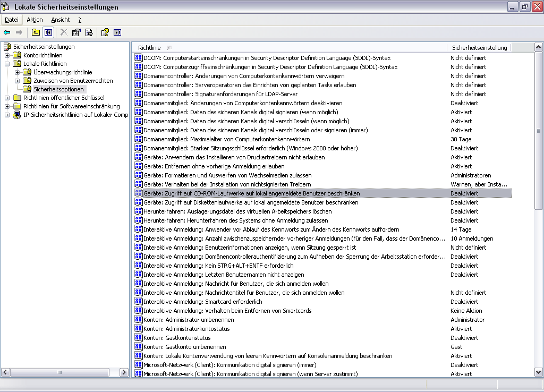The image size is (544, 392).
Task: Expand the Überwachungsrichtlinie node
Action: [x=18, y=72]
